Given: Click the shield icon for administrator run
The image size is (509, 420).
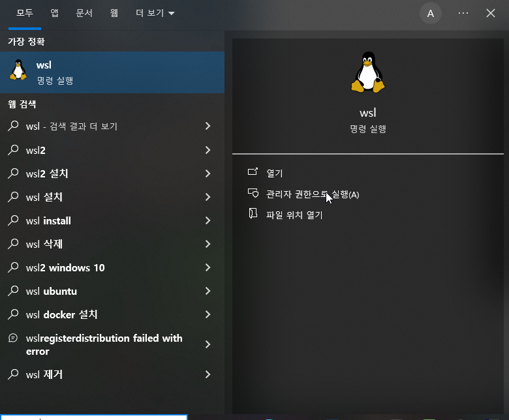Looking at the screenshot, I should [253, 193].
